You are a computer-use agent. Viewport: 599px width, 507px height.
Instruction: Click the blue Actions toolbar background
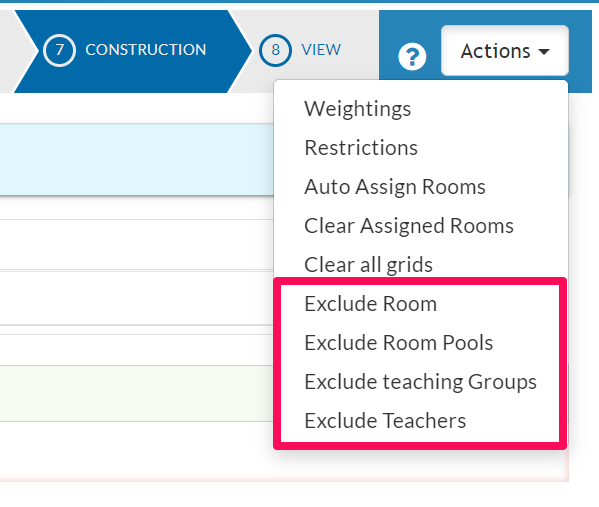tap(581, 51)
